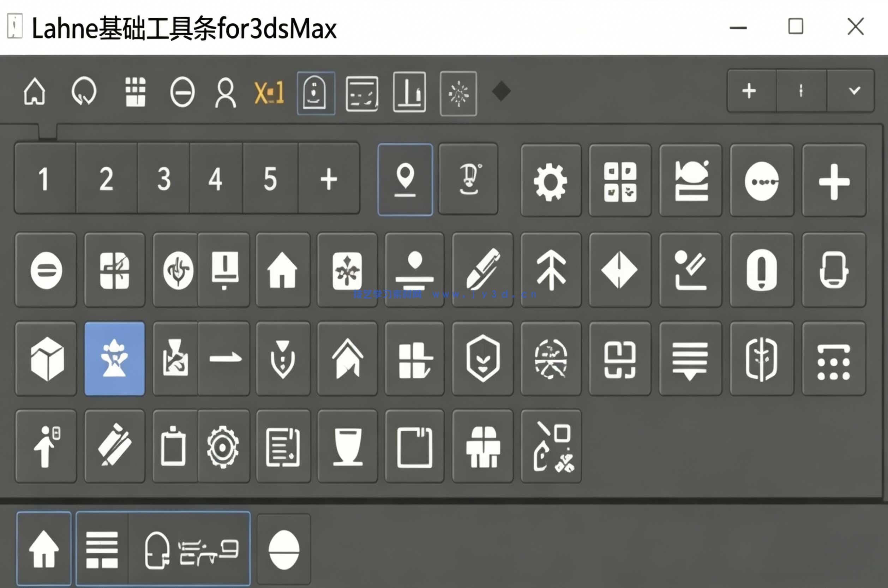Screen dimensions: 888x588
Task: Click the handheld device outline icon
Action: click(x=834, y=270)
